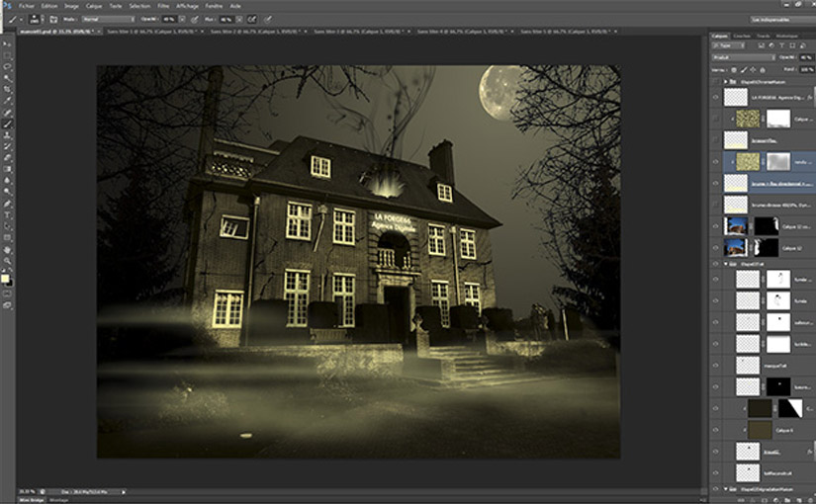This screenshot has height=504, width=816.
Task: Select the Blur tool
Action: 7,181
